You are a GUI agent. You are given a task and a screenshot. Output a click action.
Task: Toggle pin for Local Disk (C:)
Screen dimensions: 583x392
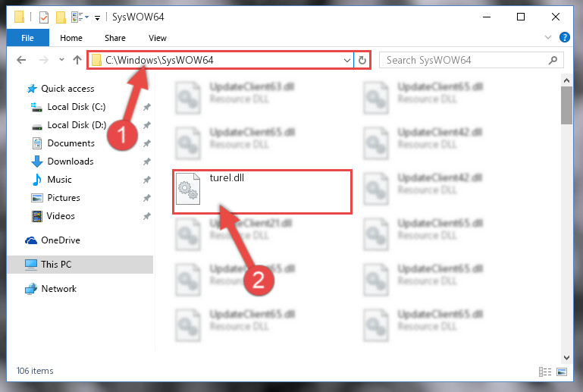point(147,107)
